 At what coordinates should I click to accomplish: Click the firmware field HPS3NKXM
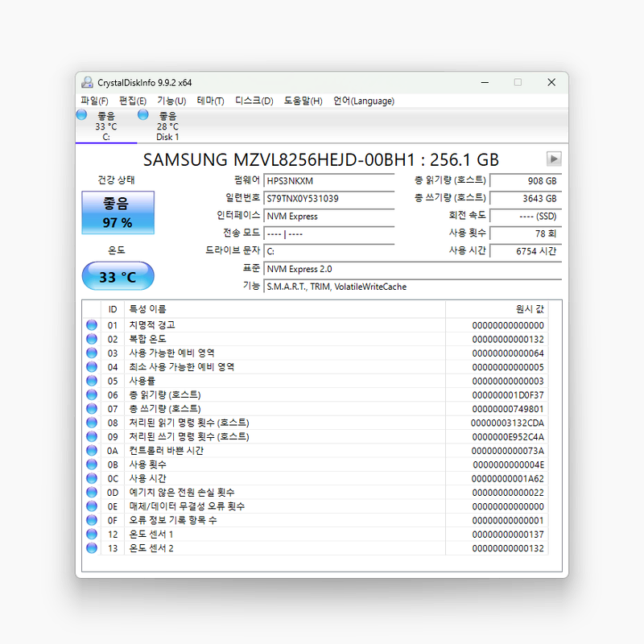click(329, 180)
